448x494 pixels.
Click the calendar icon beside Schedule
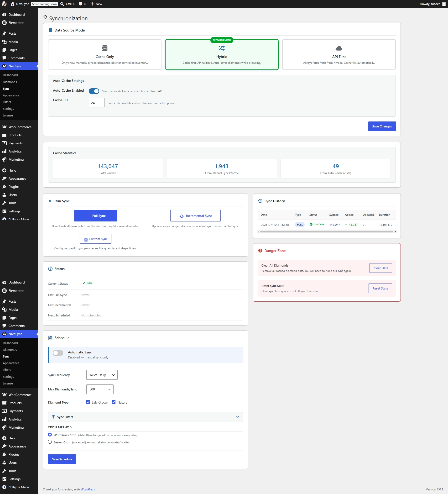(x=51, y=338)
